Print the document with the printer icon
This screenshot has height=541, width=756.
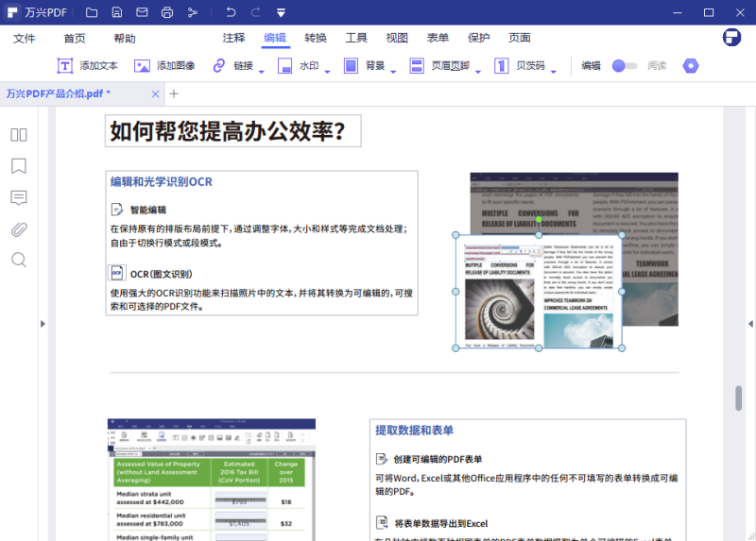point(167,12)
